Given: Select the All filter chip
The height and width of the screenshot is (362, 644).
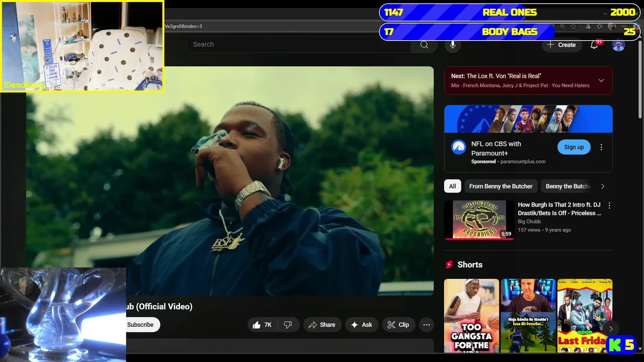Looking at the screenshot, I should (452, 187).
